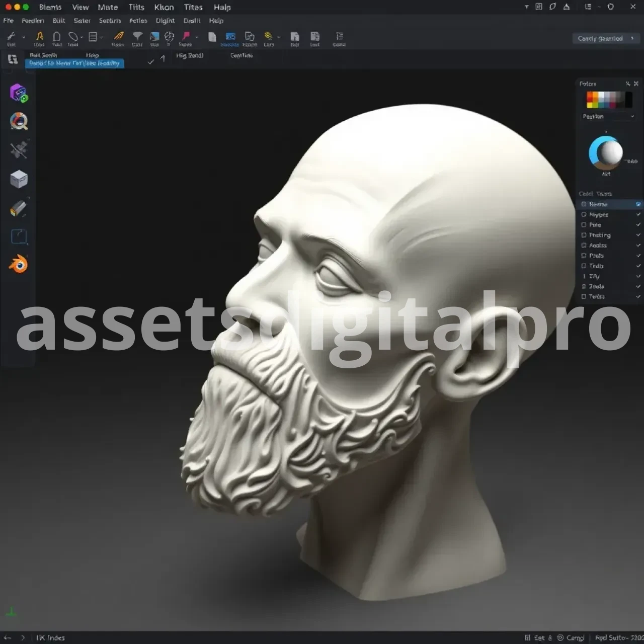The image size is (644, 644).
Task: Click the orange Blender logo icon
Action: (19, 265)
